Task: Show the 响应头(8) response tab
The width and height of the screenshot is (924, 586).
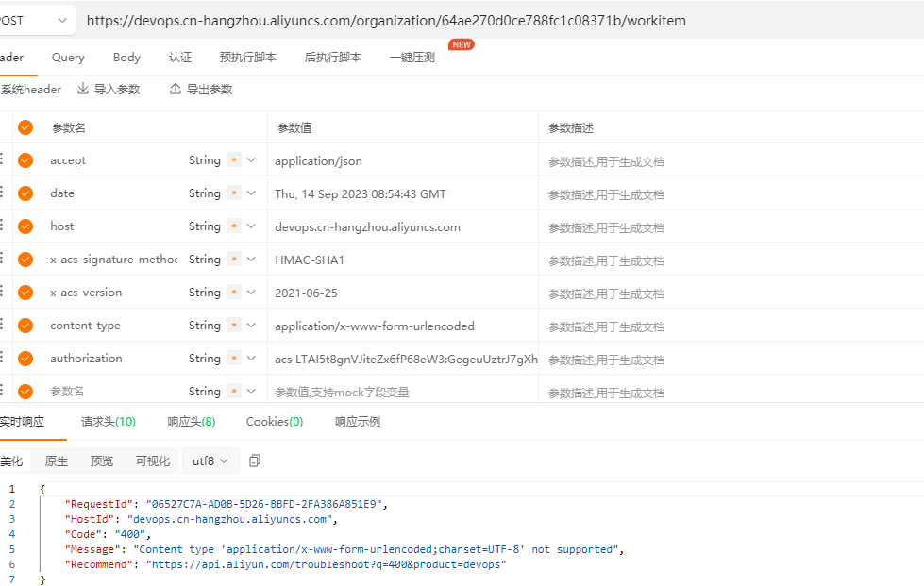Action: (192, 422)
